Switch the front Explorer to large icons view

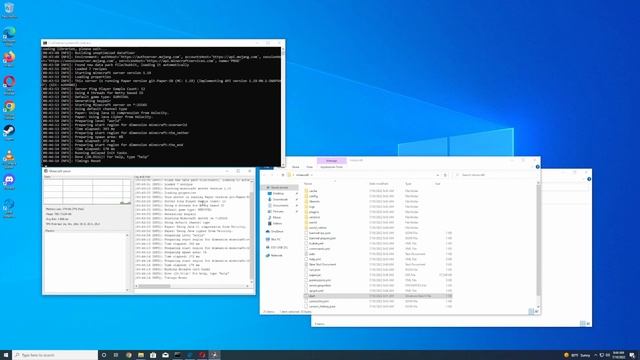click(537, 311)
